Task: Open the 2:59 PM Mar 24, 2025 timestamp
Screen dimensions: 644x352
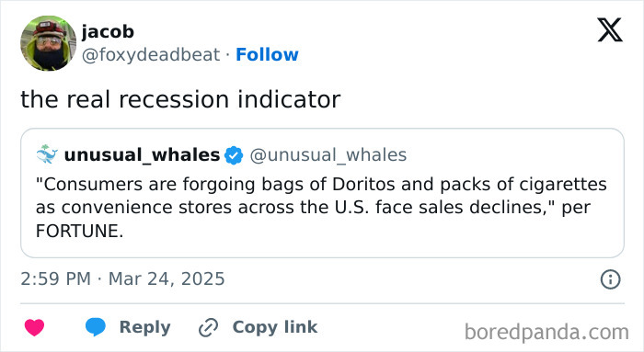Action: pos(122,279)
